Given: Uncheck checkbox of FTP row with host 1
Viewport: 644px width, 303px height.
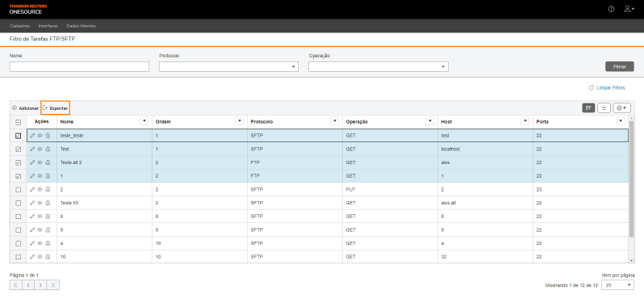Looking at the screenshot, I should tap(18, 176).
